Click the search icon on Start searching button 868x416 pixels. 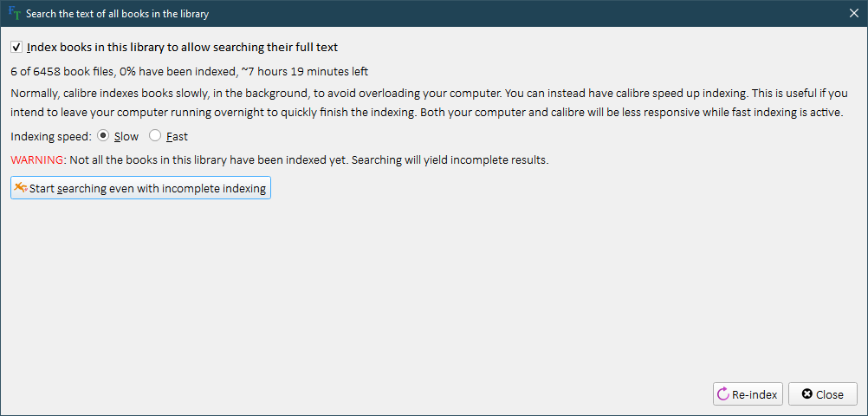(x=21, y=188)
